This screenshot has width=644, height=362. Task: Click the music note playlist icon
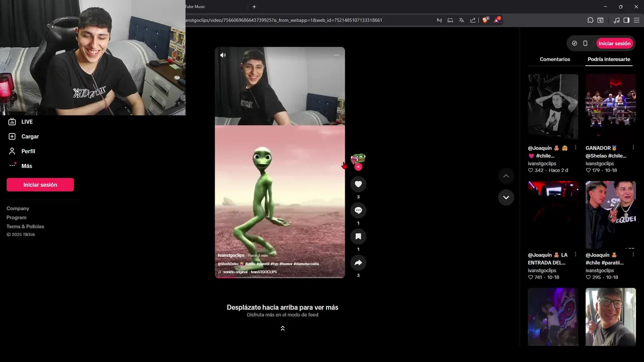[x=617, y=20]
